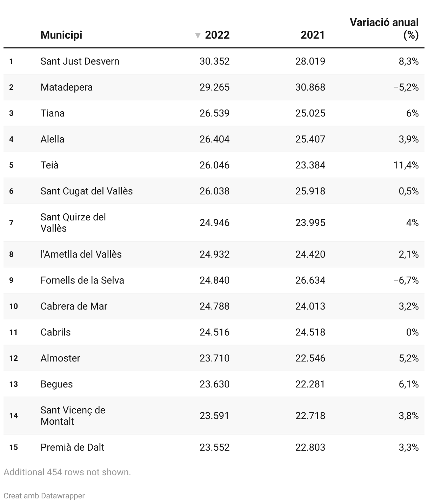This screenshot has width=428, height=504.
Task: Sort table by 2022 column header
Action: [217, 35]
